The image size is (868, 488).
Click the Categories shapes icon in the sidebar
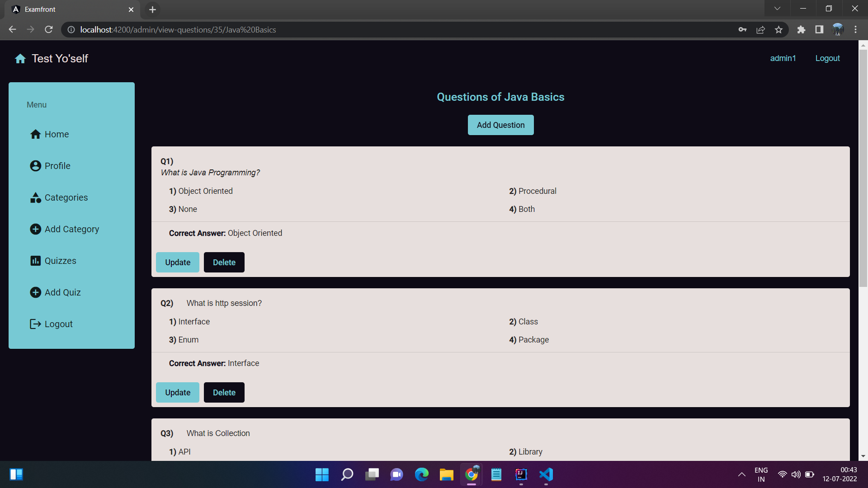pos(36,197)
